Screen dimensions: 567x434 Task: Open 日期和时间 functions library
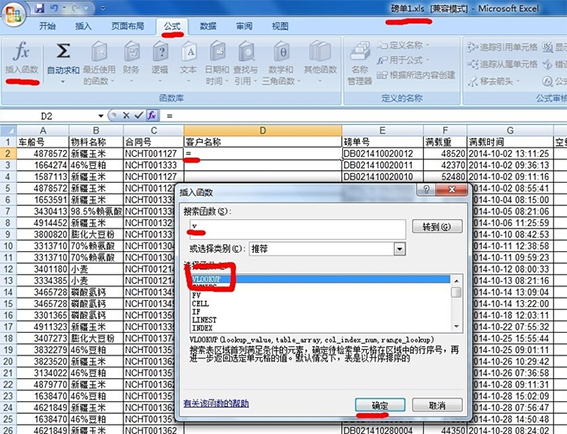(217, 63)
